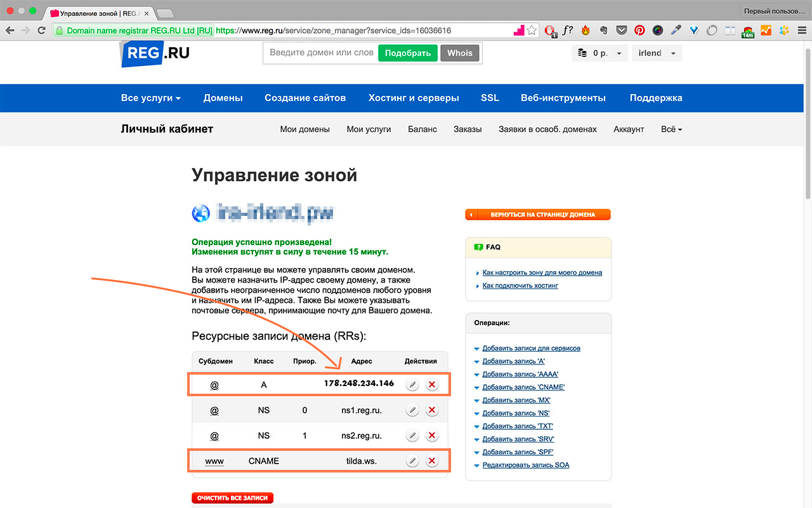Open the Evernote elephant extension
This screenshot has width=812, height=508.
(x=604, y=30)
